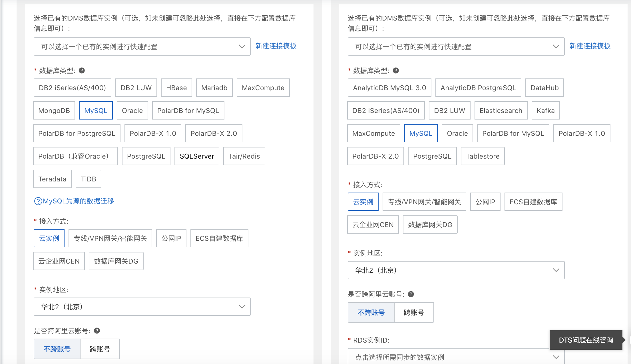Click target 新建连接模板 link
The image size is (631, 364).
pos(590,46)
